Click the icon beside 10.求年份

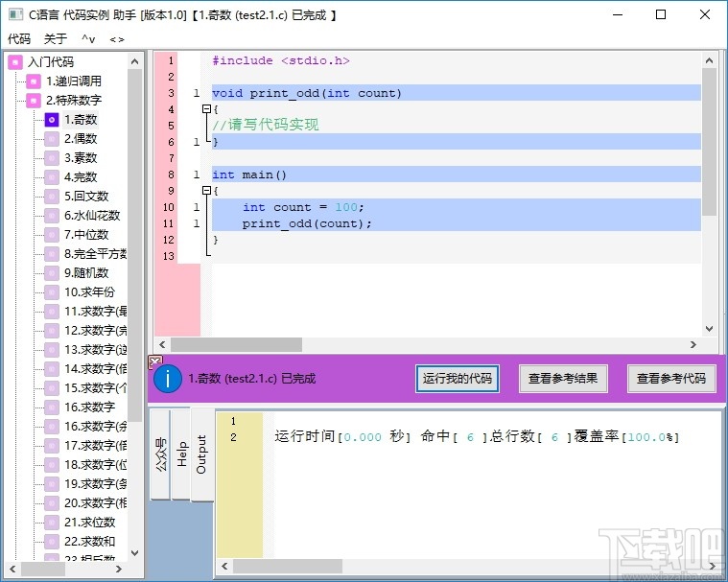pyautogui.click(x=52, y=291)
